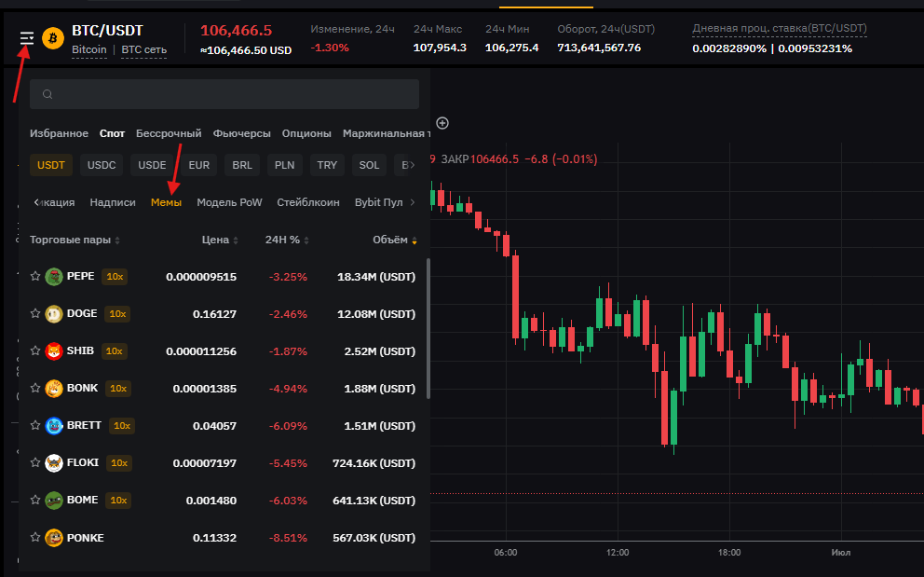
Task: Click the PEPE coin icon
Action: [x=54, y=277]
